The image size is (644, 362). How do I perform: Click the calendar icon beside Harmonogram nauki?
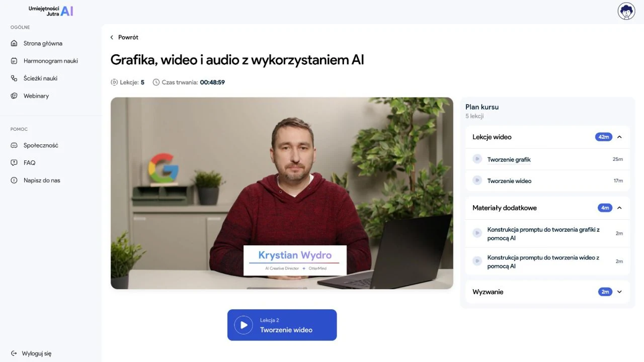[x=14, y=61]
